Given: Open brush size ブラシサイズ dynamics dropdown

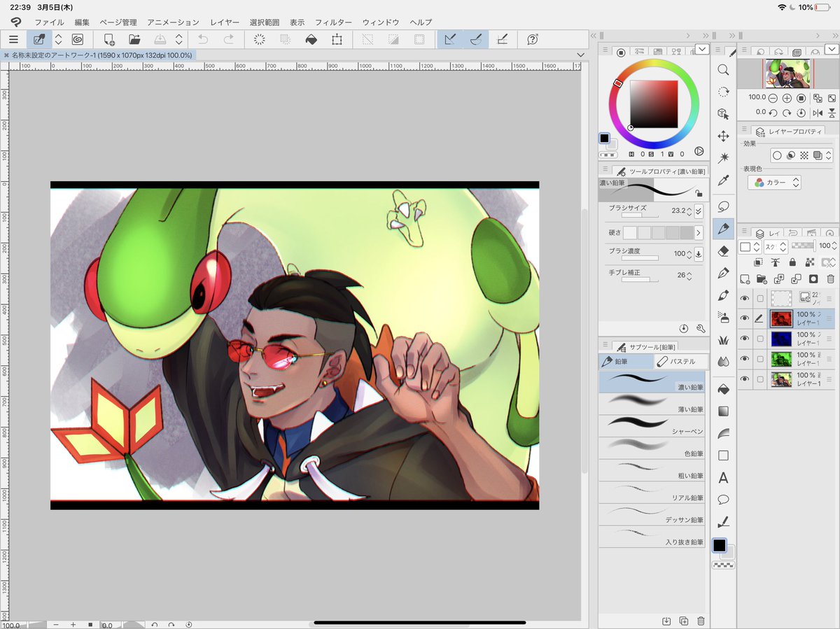Looking at the screenshot, I should (698, 210).
